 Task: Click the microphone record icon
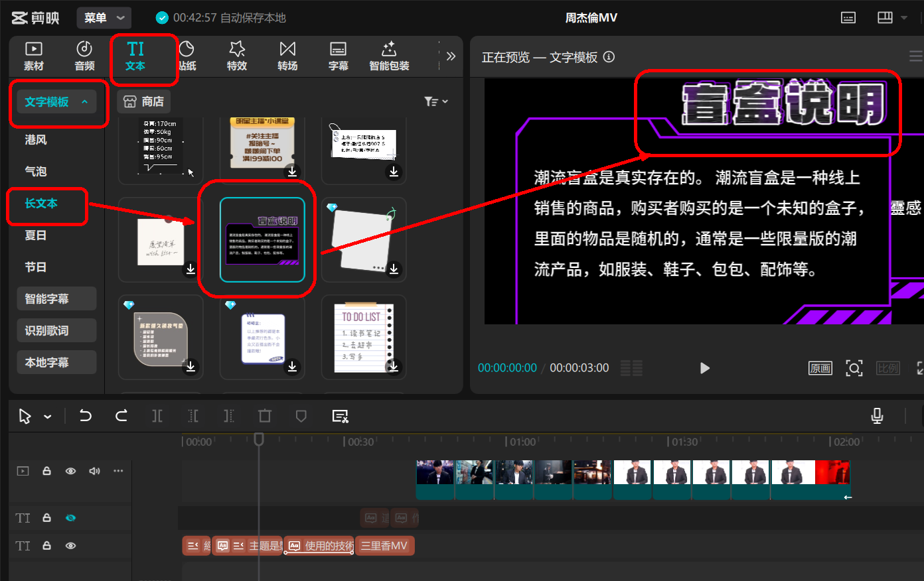[877, 416]
